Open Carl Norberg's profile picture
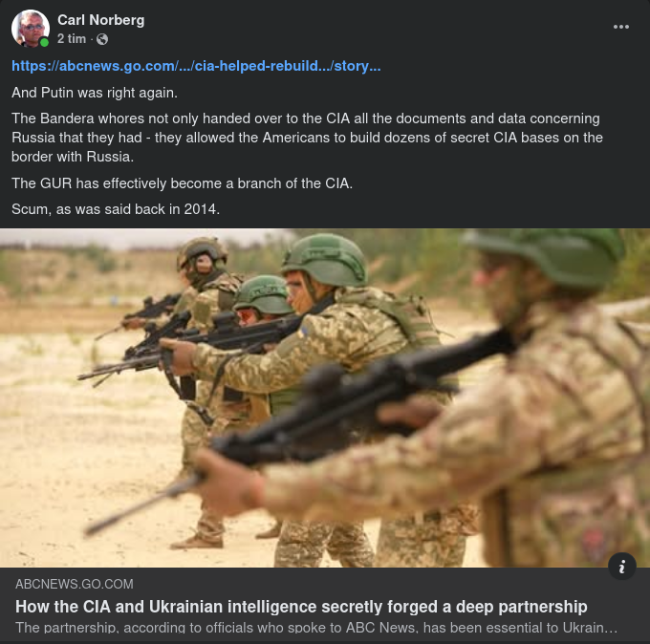This screenshot has width=650, height=644. 31,28
